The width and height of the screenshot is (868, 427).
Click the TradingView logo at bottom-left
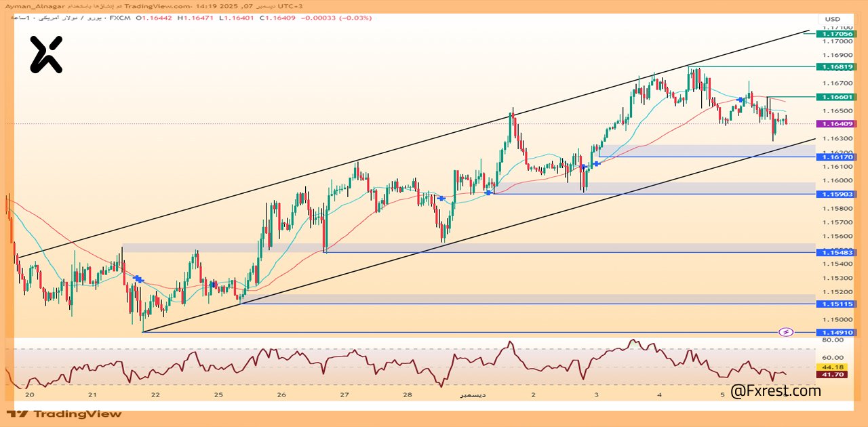[64, 413]
